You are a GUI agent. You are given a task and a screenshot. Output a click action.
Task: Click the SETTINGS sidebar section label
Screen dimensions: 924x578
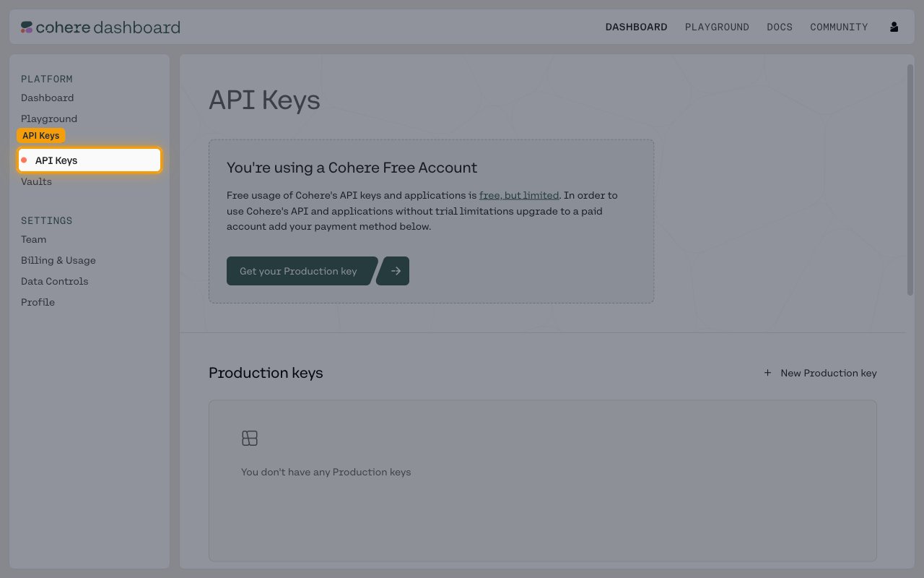47,220
